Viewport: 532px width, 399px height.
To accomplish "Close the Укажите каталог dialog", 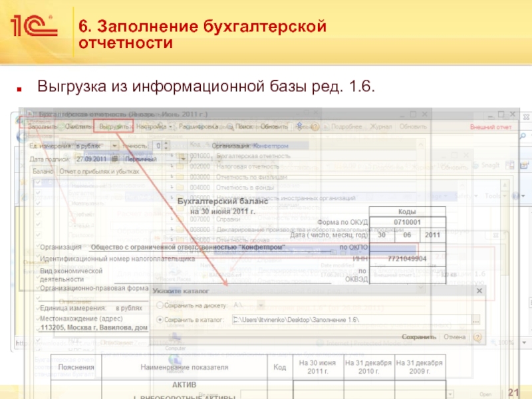I will tap(479, 291).
